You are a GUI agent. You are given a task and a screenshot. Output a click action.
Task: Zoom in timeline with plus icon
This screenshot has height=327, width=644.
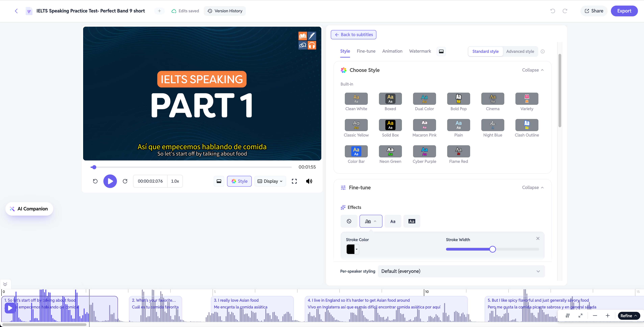608,316
